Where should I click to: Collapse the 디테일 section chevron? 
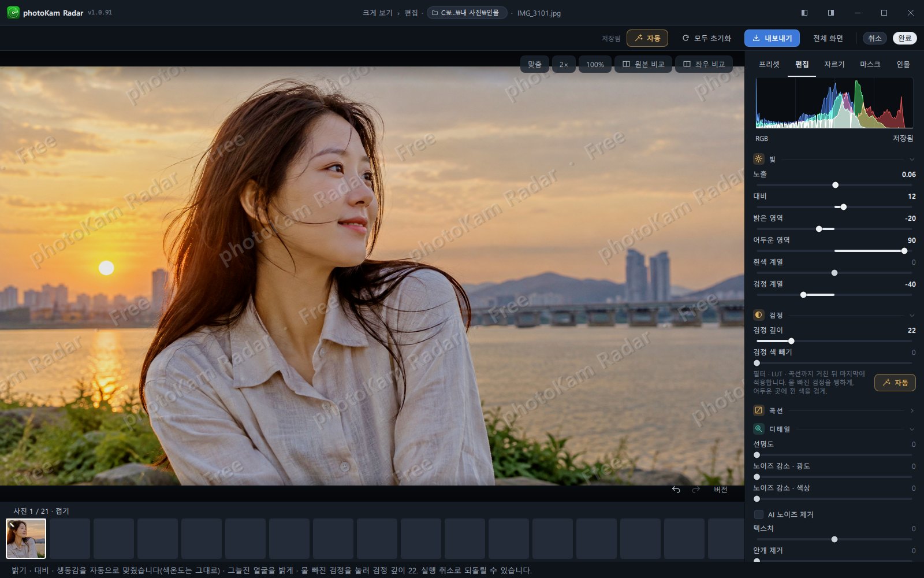[x=912, y=429]
